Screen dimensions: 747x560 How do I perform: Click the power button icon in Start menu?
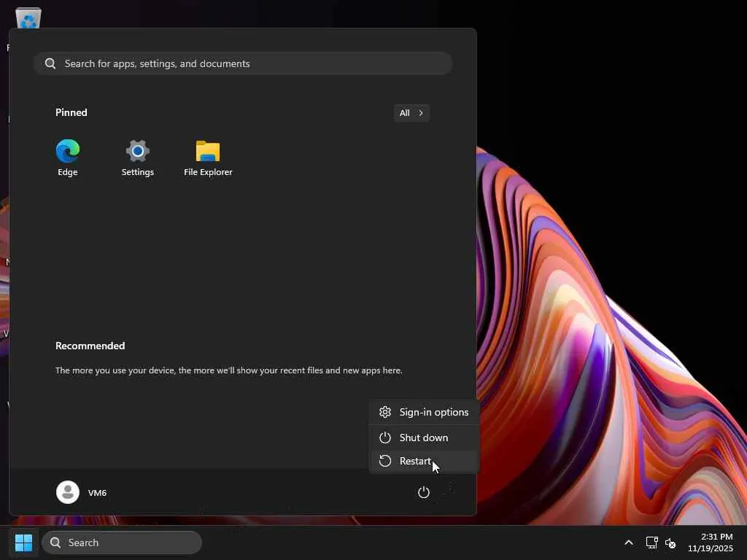424,492
